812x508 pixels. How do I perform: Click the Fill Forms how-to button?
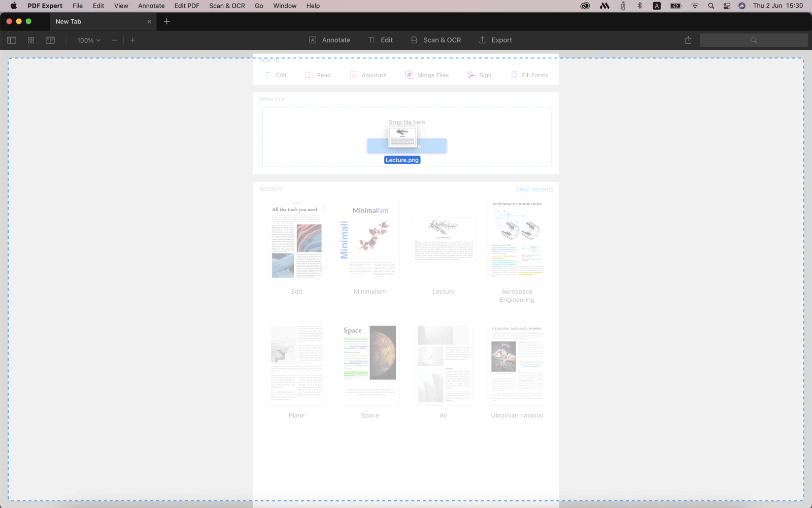529,75
